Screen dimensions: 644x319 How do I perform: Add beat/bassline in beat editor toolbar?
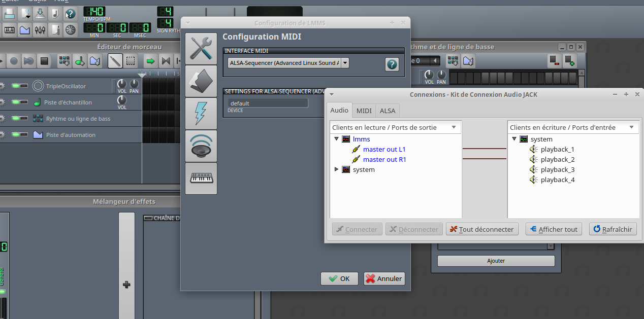tap(453, 61)
